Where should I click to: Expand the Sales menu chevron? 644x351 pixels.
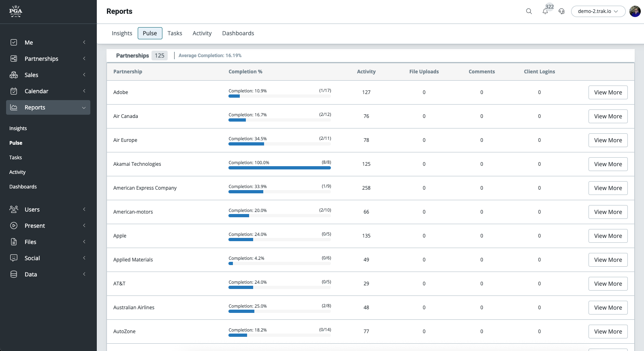pos(84,75)
